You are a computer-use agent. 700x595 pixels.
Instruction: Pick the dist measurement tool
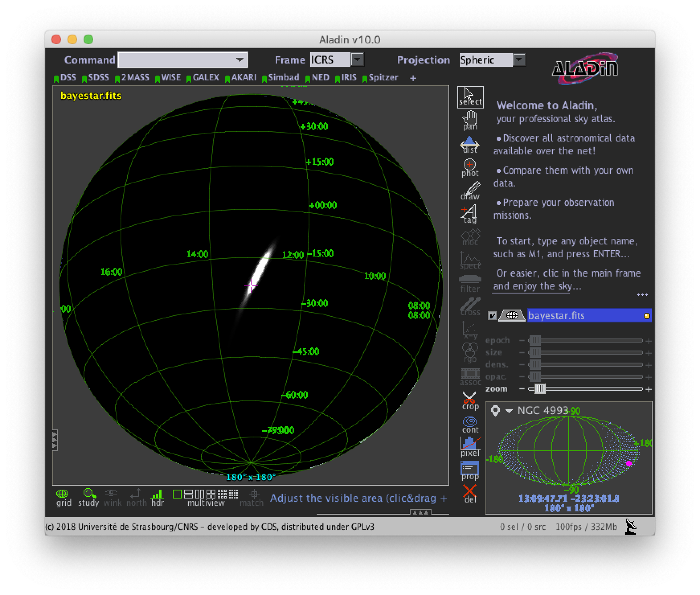470,144
